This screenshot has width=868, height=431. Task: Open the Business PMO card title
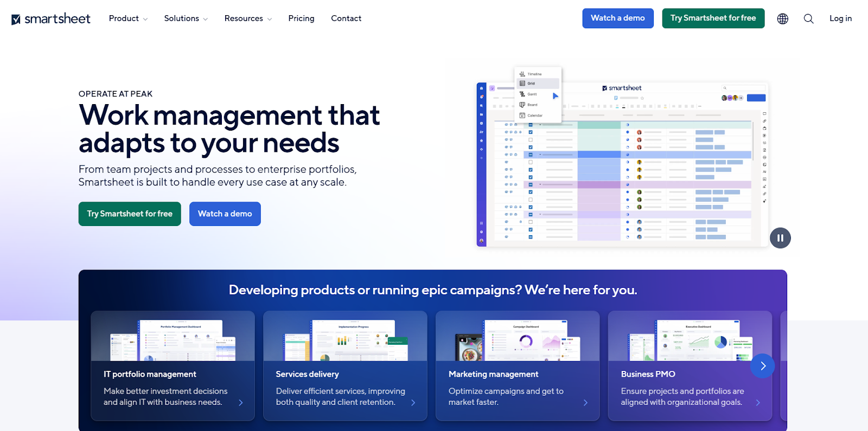click(x=648, y=374)
